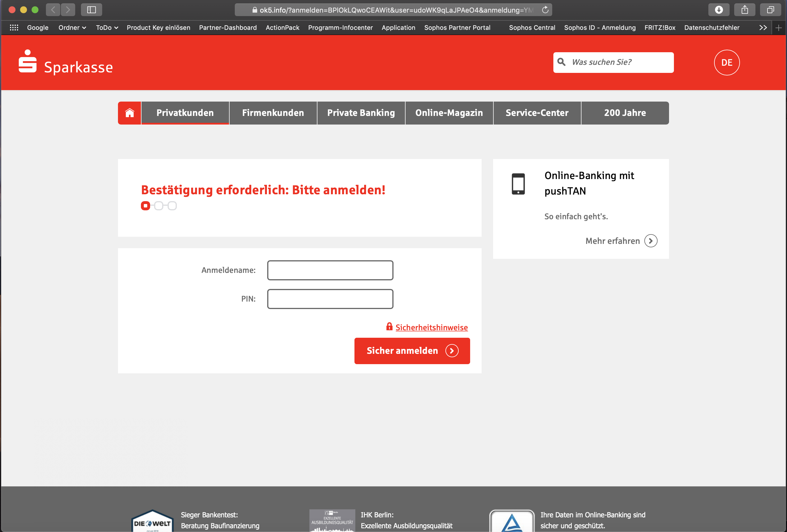The height and width of the screenshot is (532, 787).
Task: Open the Service-Center tab
Action: tap(537, 113)
